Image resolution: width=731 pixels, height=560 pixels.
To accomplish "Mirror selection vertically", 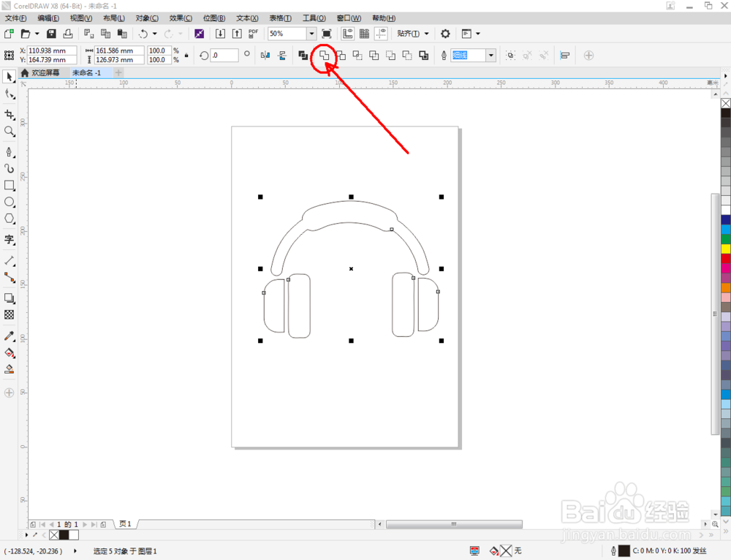I will (x=282, y=56).
